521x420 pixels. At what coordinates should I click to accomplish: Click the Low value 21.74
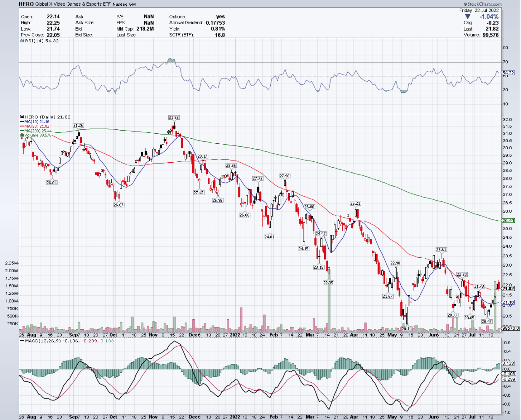[53, 29]
